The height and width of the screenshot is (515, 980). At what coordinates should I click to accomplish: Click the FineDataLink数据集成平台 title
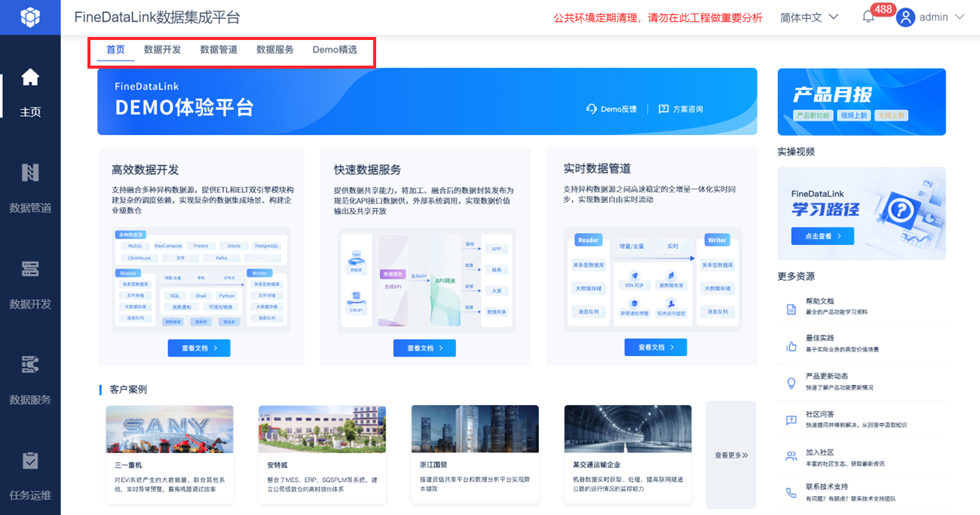[158, 17]
